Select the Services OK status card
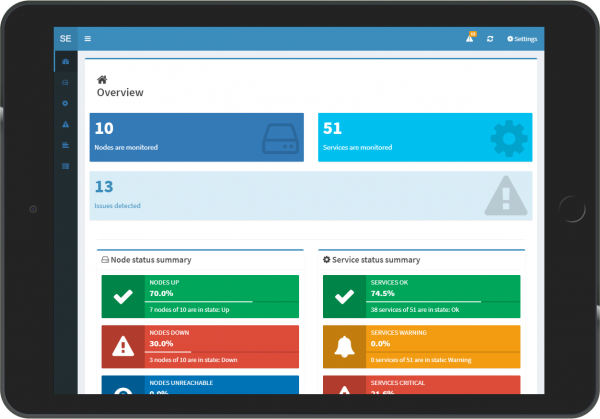 coord(421,297)
